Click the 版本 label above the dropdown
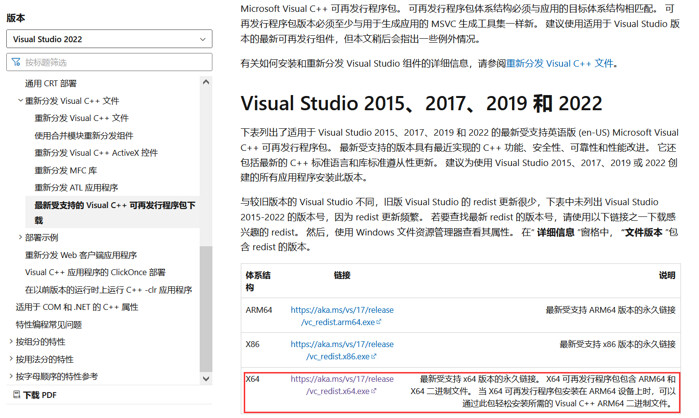699x418 pixels. click(x=16, y=18)
